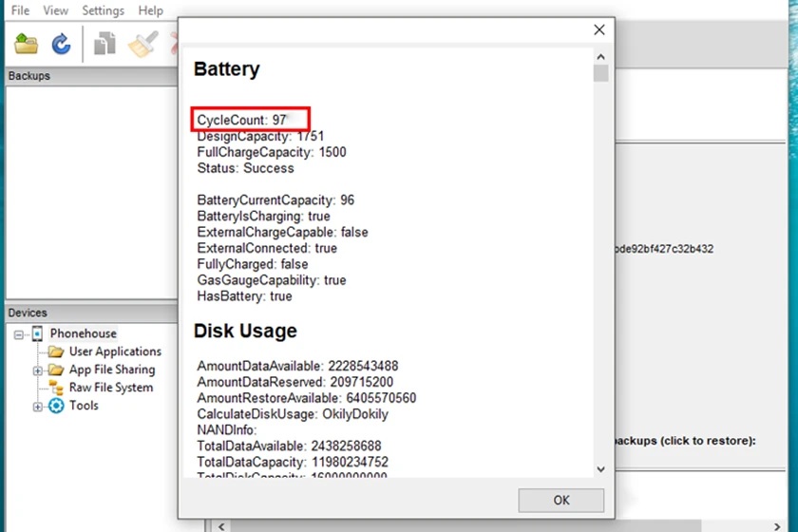Expand the Tools tree node
This screenshot has width=798, height=532.
click(x=38, y=407)
